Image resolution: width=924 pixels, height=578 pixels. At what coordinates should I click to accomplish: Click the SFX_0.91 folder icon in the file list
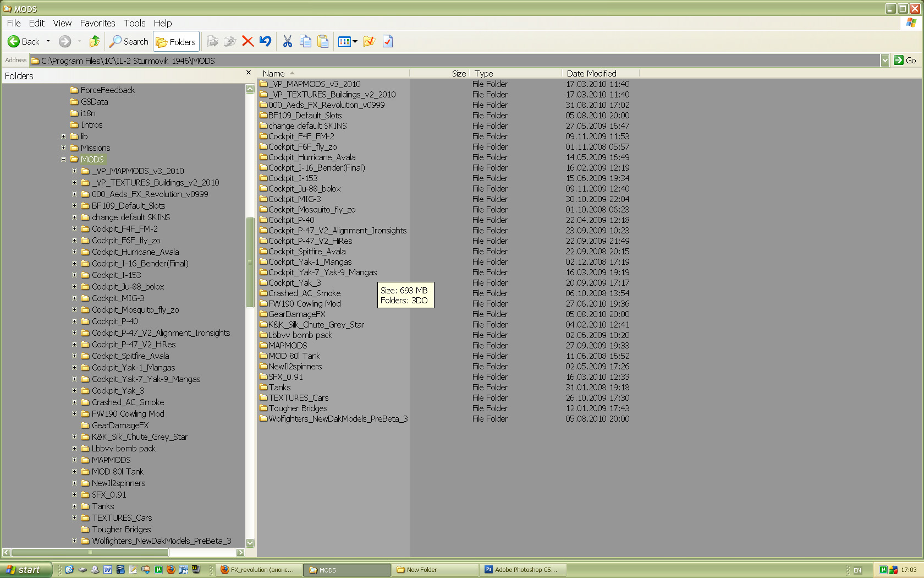point(263,377)
